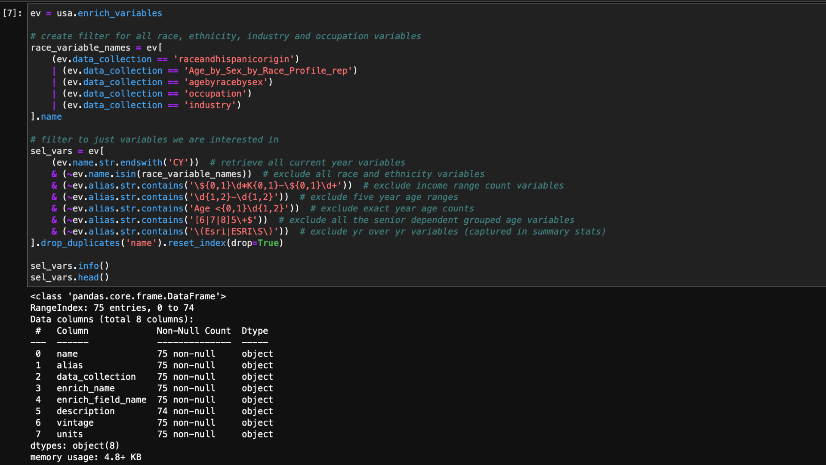826x465 pixels.
Task: Click the 'Age_by_Sex_by_Race_Profile_rep' string
Action: pos(263,70)
